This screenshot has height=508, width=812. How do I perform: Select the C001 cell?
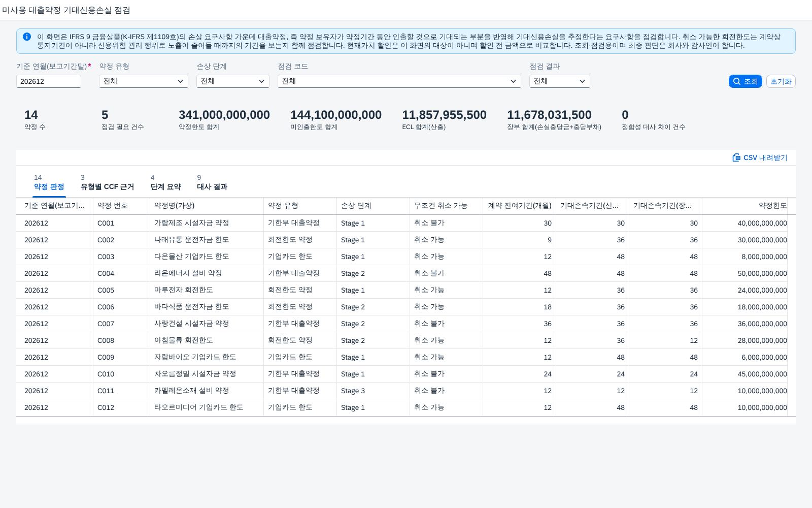(122, 223)
